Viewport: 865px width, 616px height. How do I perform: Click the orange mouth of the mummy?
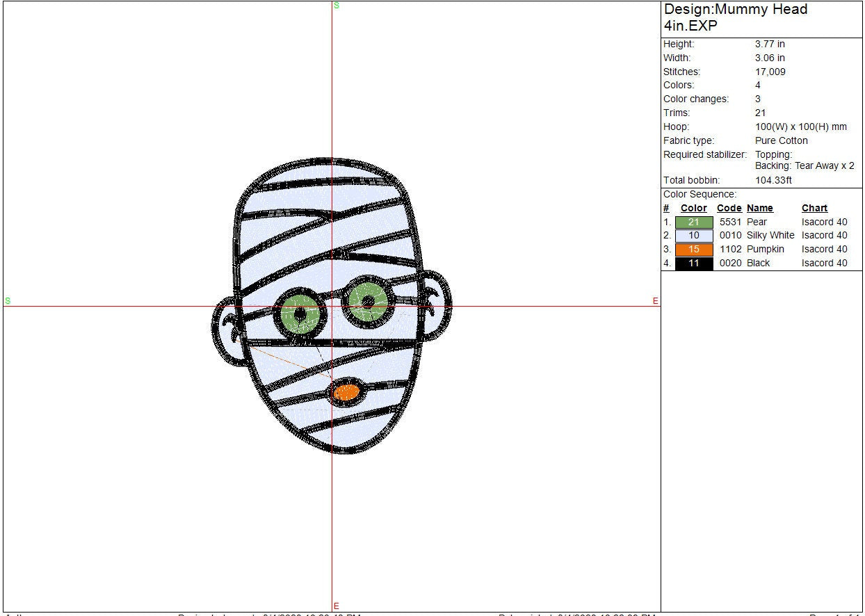(x=346, y=393)
